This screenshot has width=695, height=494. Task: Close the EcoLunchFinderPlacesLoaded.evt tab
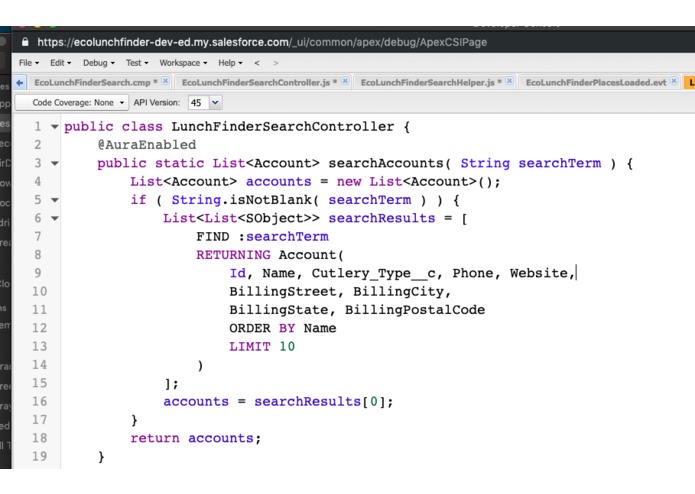click(x=674, y=81)
